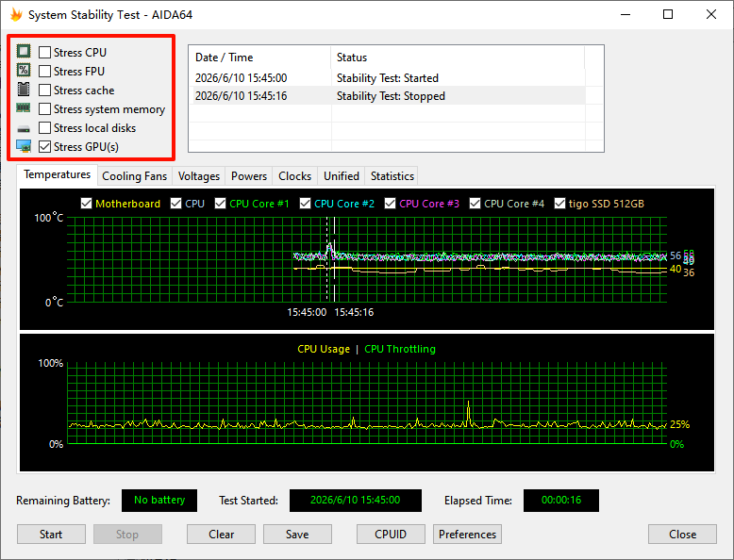The height and width of the screenshot is (560, 734).
Task: Click the 15:45:16 marker on temperature graph
Action: pyautogui.click(x=354, y=312)
